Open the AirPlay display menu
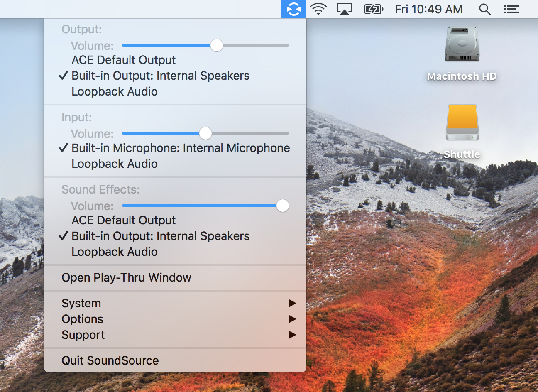This screenshot has width=538, height=392. point(344,9)
